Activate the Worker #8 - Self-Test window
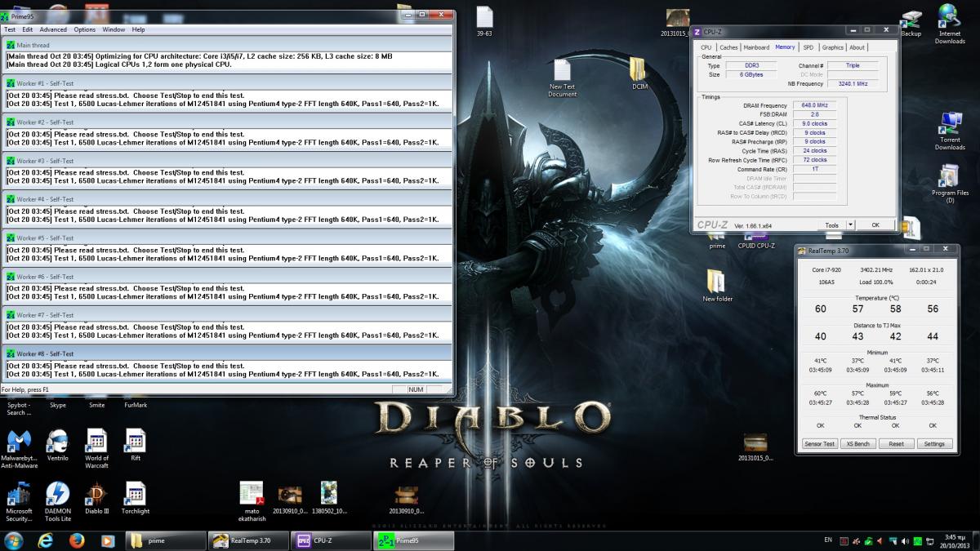This screenshot has width=980, height=551. pyautogui.click(x=227, y=353)
